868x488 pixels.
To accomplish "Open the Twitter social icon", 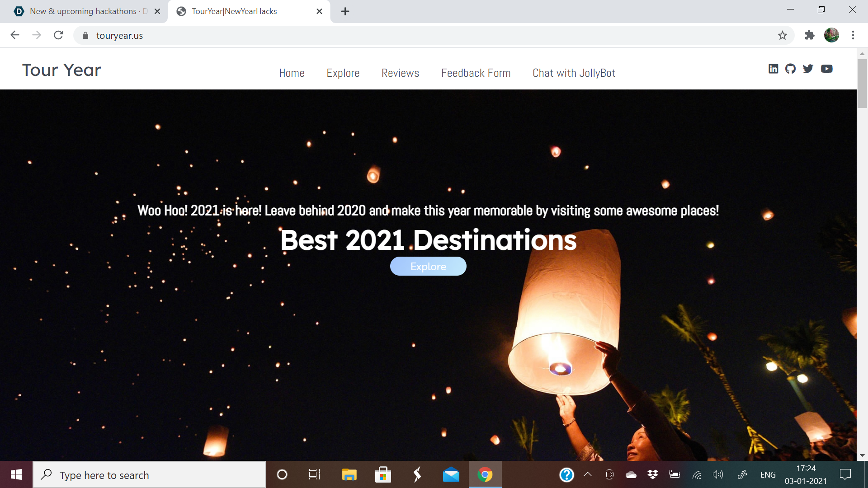I will pos(808,69).
